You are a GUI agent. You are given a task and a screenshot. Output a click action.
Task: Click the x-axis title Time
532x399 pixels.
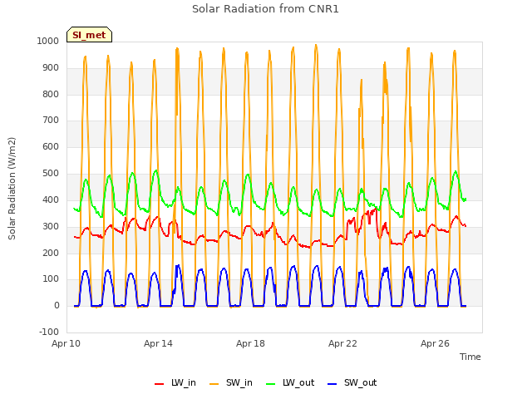(x=470, y=357)
